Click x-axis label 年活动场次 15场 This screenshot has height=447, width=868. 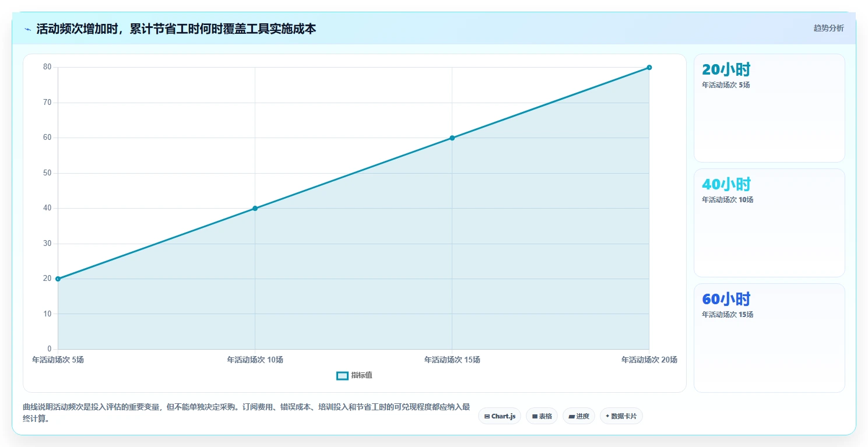452,360
